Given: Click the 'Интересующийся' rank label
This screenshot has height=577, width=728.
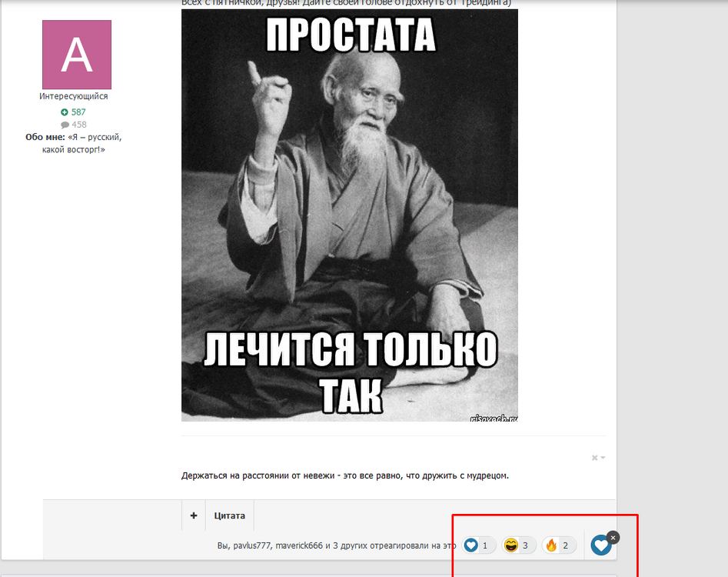Looking at the screenshot, I should (73, 96).
